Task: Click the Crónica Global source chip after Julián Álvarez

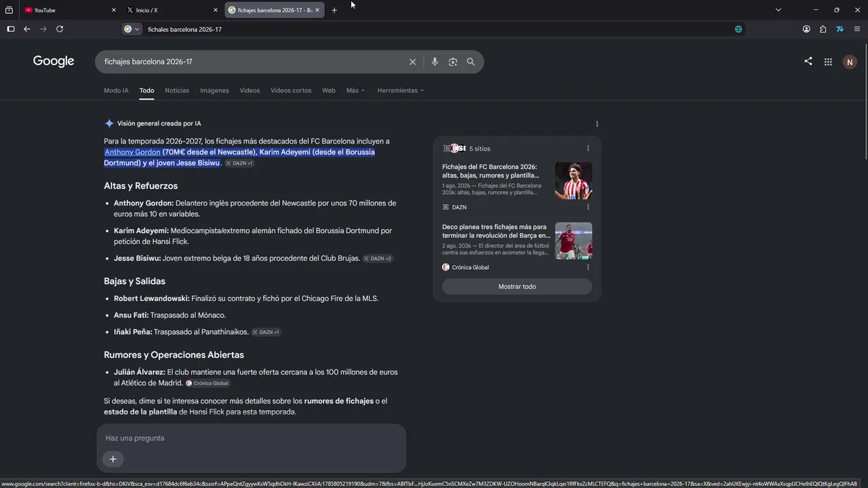Action: [x=208, y=383]
